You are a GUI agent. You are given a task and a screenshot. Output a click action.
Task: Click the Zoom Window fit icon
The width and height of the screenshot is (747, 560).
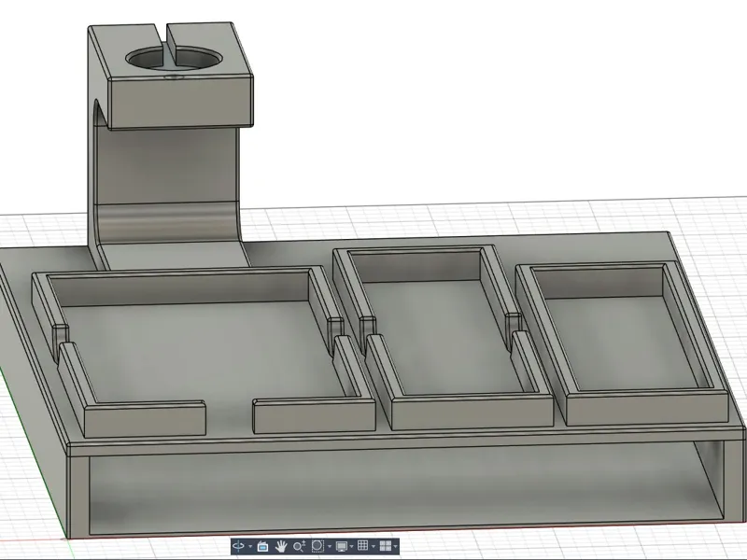(317, 546)
